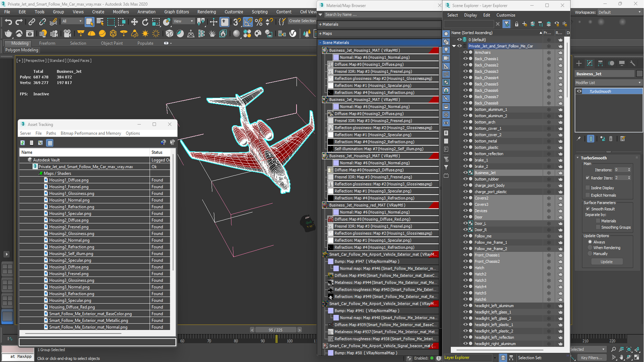Click Iterations spinner arrows in TurboSmooth

point(629,170)
